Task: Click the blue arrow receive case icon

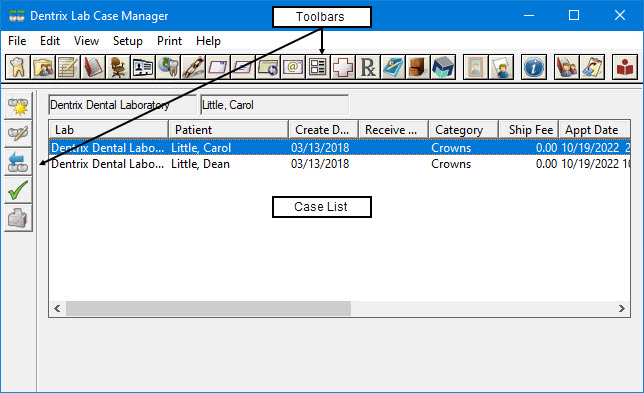Action: click(x=18, y=162)
